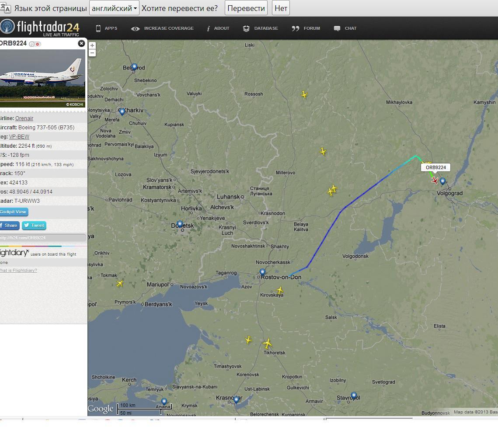Select the yellow plane beside the Kirovskaya label
Image resolution: width=498 pixels, height=448 pixels.
(280, 290)
